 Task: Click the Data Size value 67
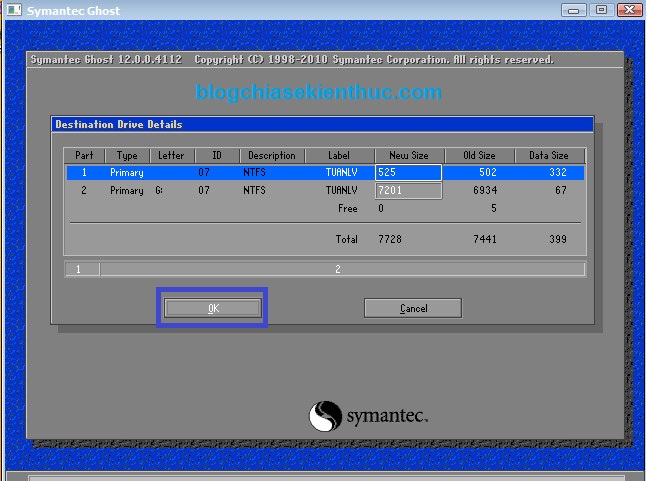(561, 191)
